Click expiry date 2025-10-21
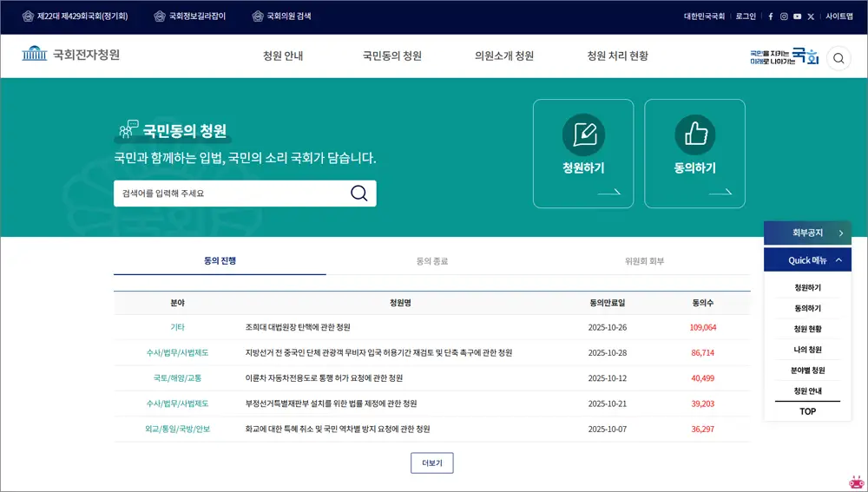 tap(608, 403)
